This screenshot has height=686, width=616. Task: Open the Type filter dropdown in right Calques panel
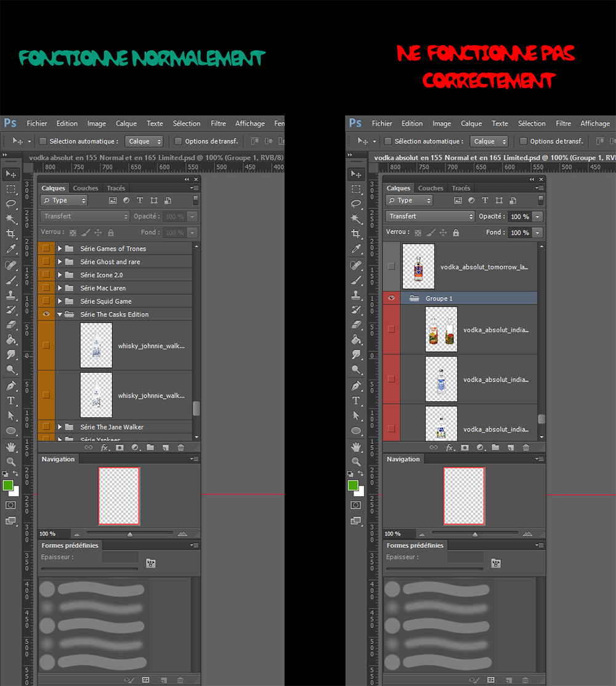[409, 200]
